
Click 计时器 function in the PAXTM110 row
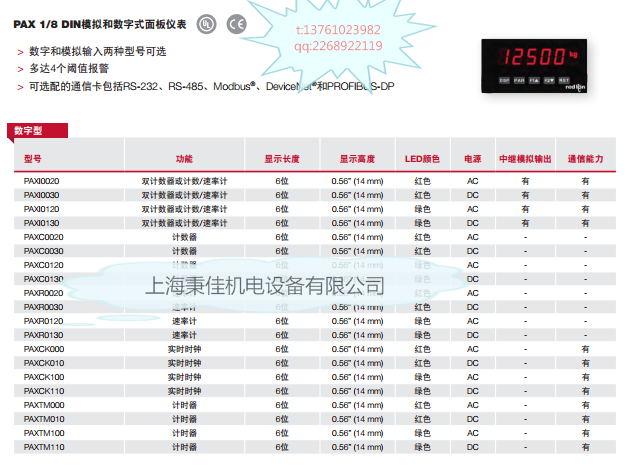184,447
